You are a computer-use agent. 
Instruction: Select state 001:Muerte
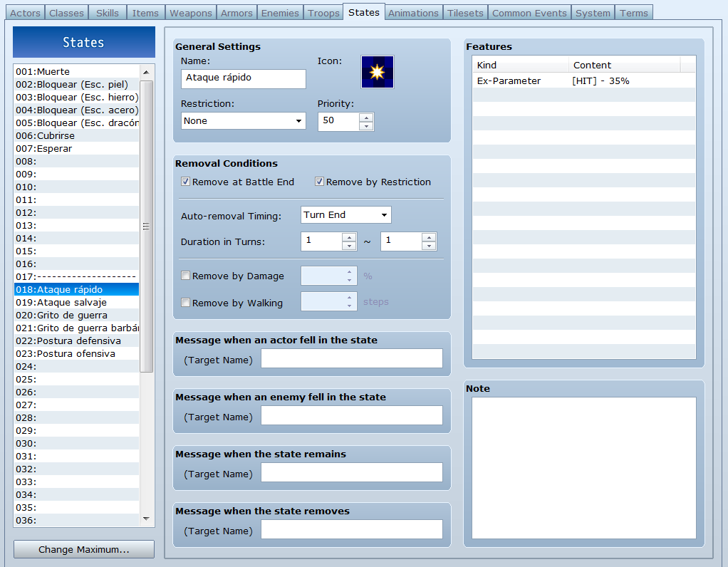pyautogui.click(x=77, y=71)
